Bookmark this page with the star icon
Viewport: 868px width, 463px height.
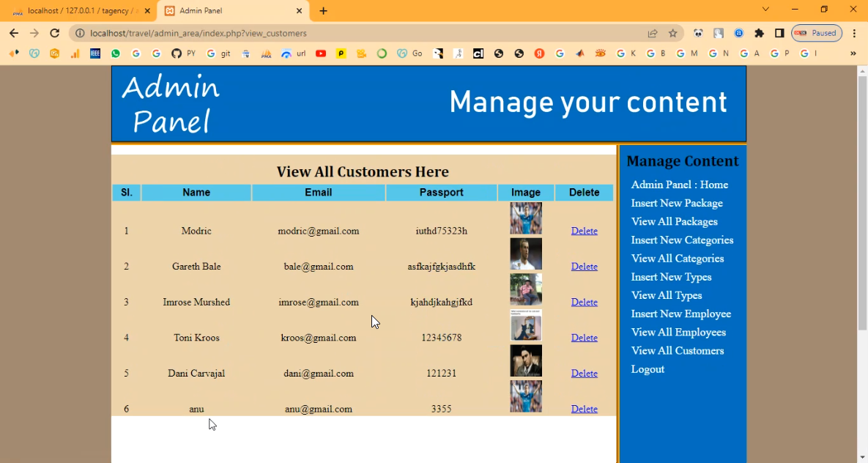672,33
